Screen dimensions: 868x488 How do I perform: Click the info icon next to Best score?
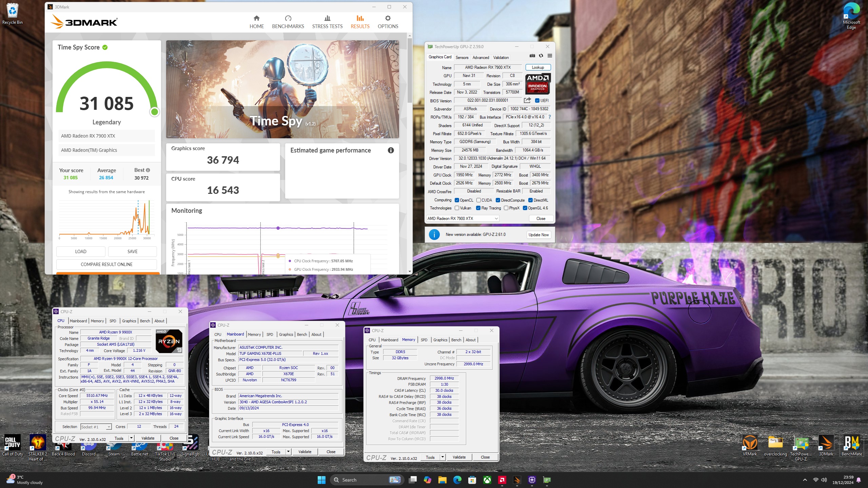[148, 170]
